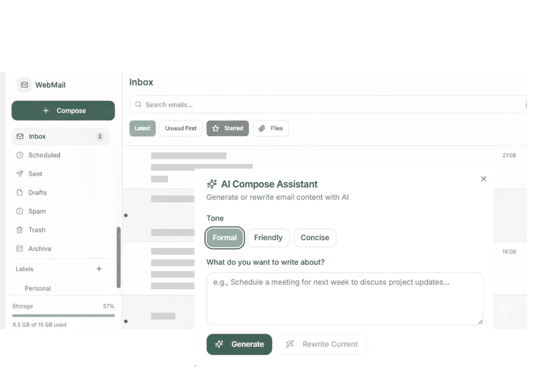Click the Archive box icon
The height and width of the screenshot is (392, 542).
20,249
